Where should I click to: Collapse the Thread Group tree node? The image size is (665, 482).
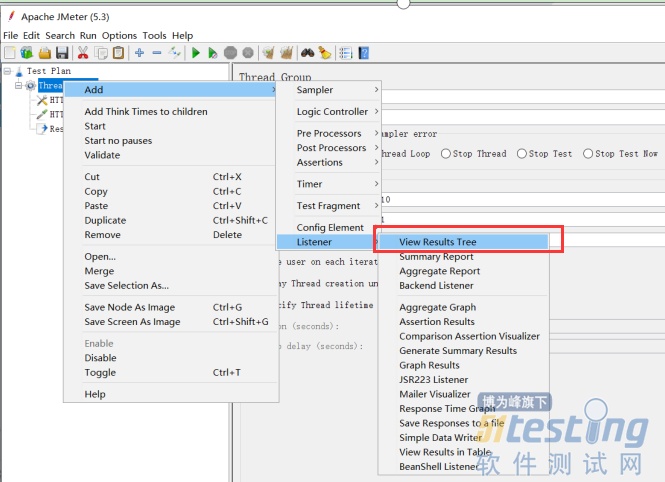[x=18, y=86]
